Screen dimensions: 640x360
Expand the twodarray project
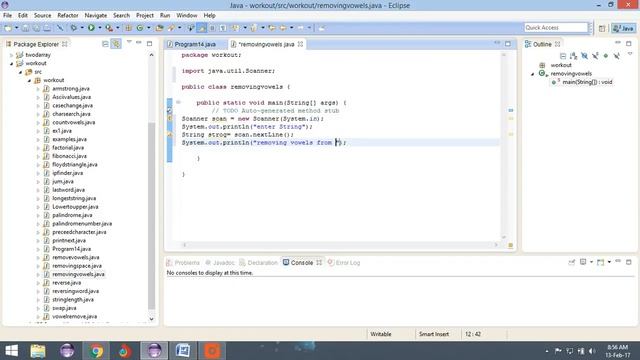point(12,55)
